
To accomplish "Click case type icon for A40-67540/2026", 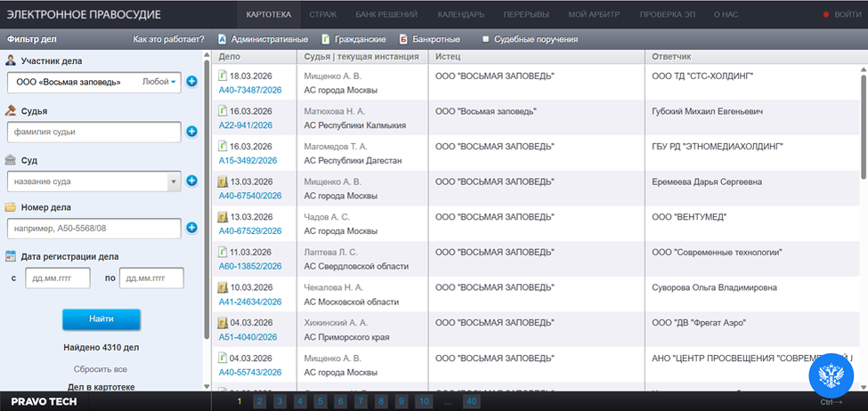I will (x=223, y=182).
